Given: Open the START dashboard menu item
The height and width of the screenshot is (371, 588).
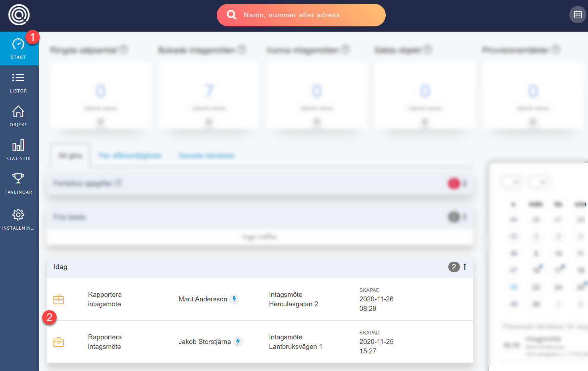Looking at the screenshot, I should point(19,49).
